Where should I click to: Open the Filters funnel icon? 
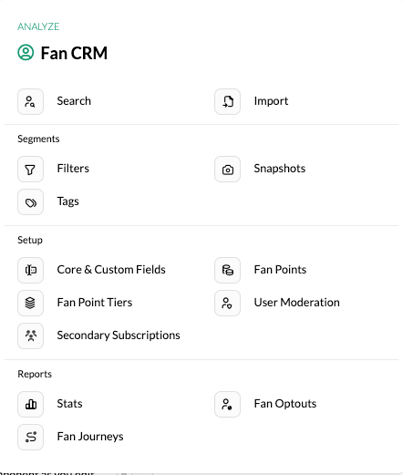(x=30, y=169)
